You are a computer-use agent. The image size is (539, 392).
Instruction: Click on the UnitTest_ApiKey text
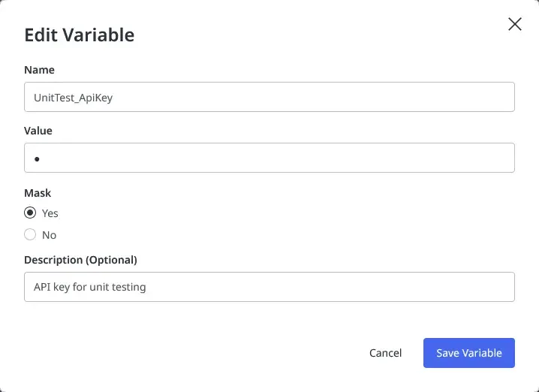pyautogui.click(x=74, y=98)
